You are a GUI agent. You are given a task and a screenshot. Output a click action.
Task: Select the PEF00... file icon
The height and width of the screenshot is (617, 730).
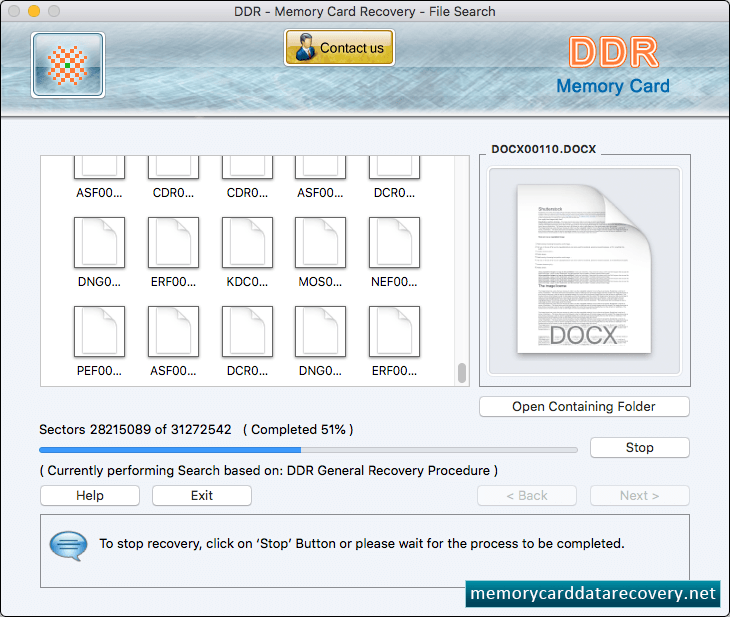[99, 332]
